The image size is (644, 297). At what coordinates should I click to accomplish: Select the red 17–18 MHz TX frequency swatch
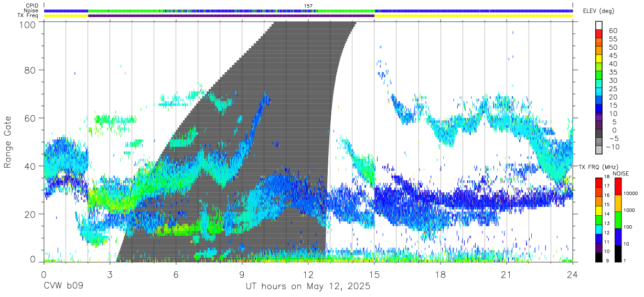[599, 182]
